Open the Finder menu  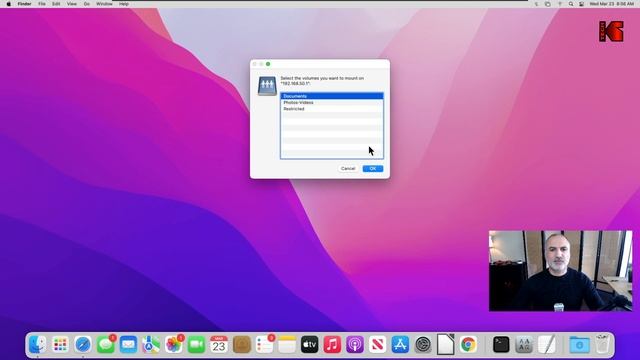[x=24, y=4]
